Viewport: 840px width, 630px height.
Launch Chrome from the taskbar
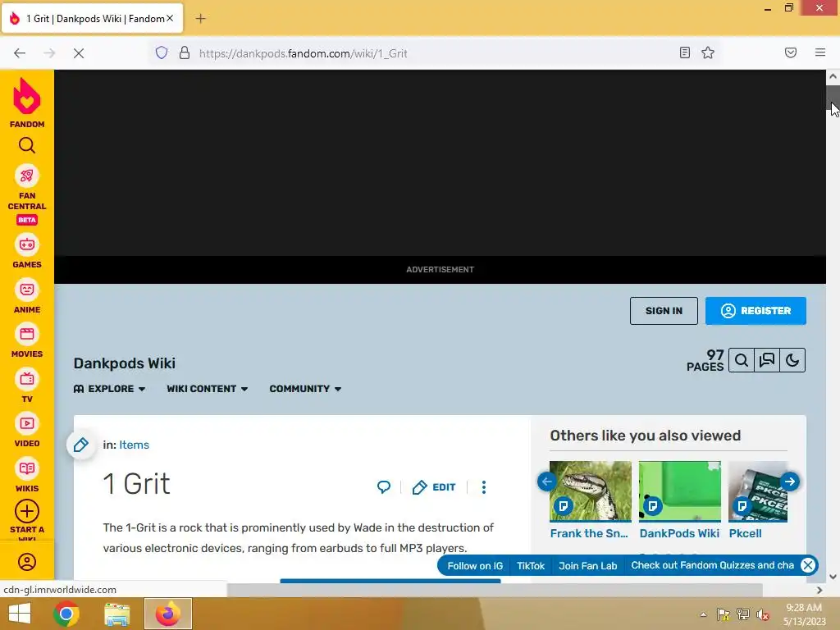tap(66, 614)
